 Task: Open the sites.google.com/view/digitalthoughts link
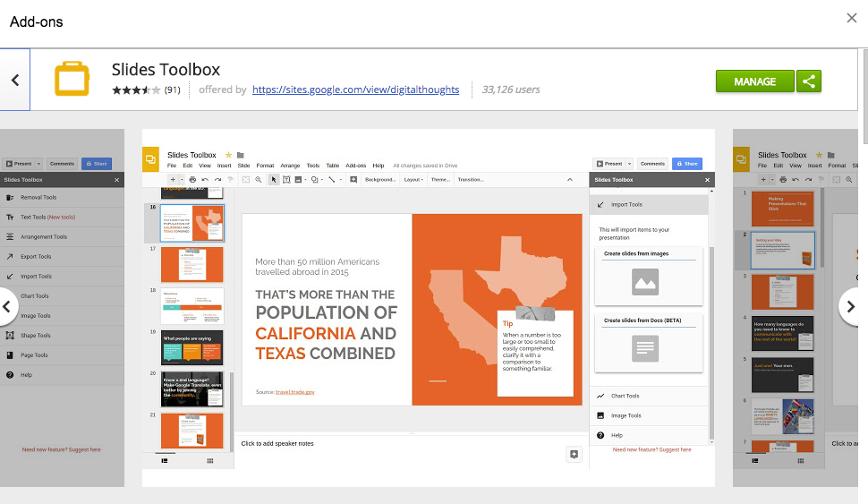coord(355,90)
